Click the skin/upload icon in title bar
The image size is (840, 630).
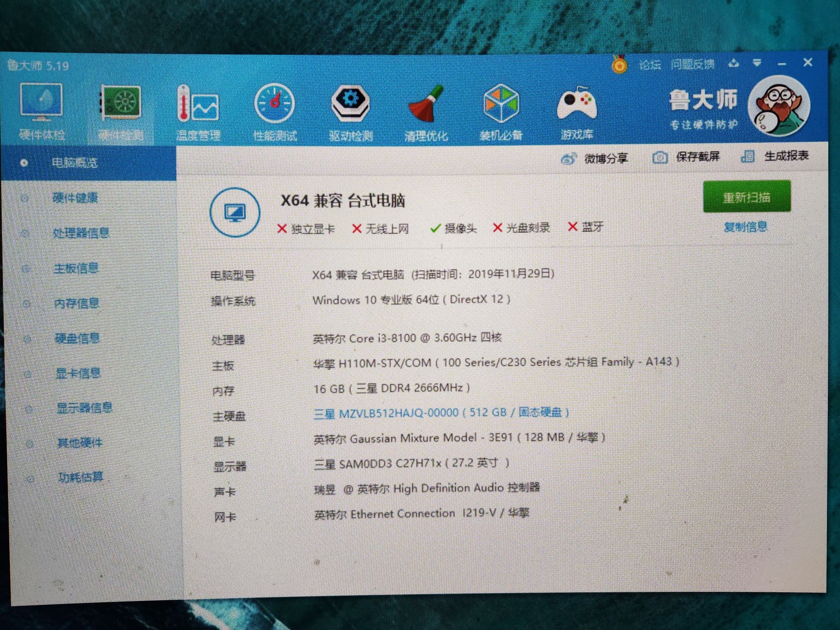733,63
